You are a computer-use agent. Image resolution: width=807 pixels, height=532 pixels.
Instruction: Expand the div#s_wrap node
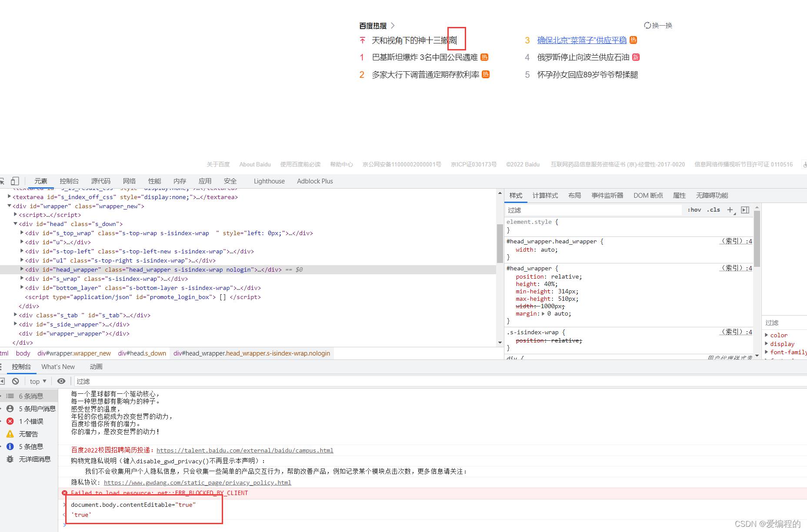tap(22, 279)
